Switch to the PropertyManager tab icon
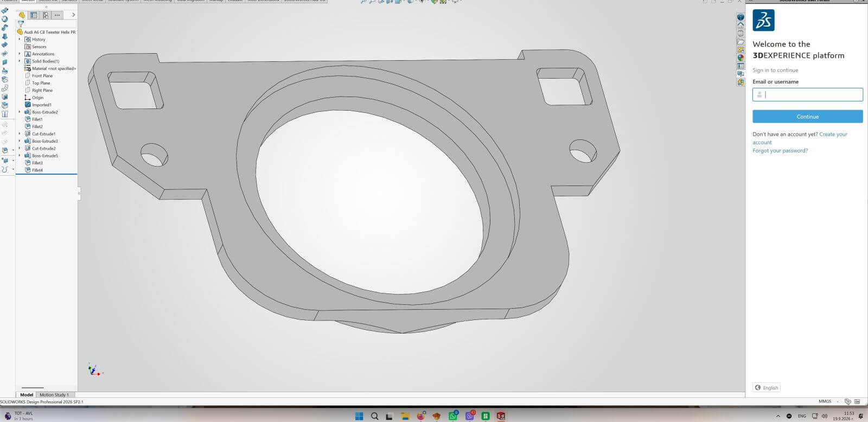This screenshot has width=868, height=422. [x=34, y=15]
